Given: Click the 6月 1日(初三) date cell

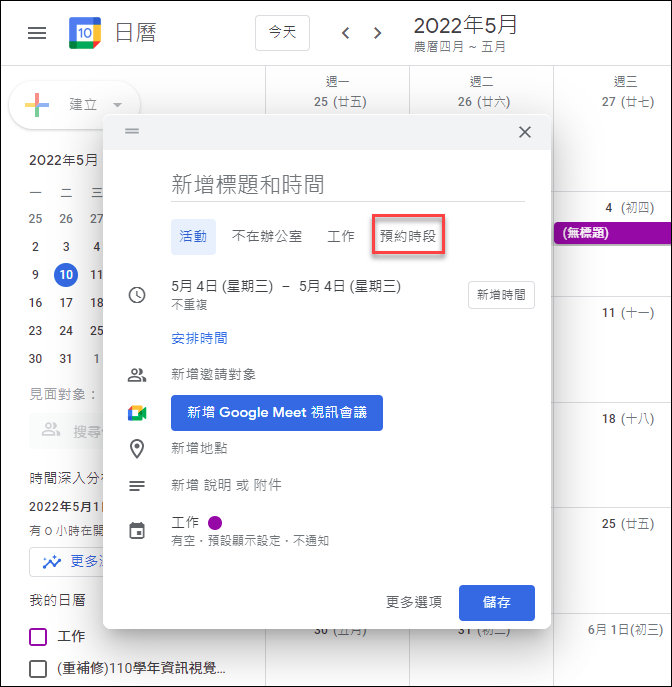Looking at the screenshot, I should 625,630.
